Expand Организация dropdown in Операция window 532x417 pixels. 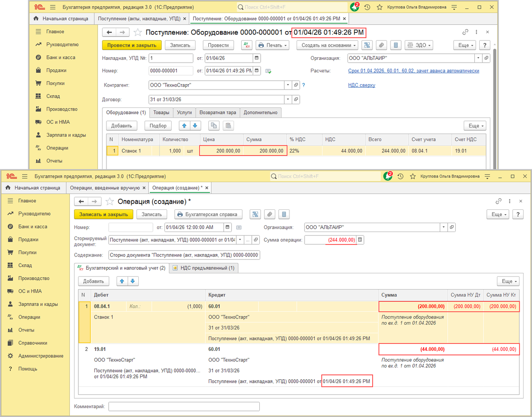[444, 227]
